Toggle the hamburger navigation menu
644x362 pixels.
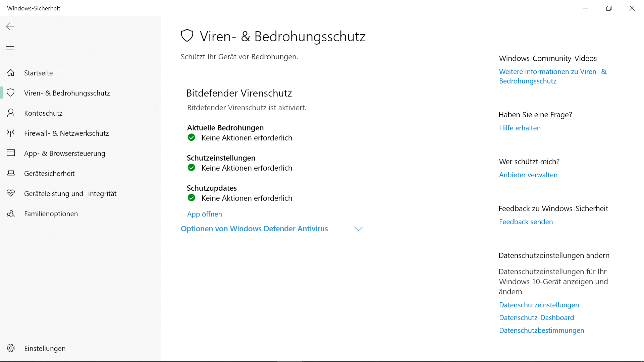tap(10, 48)
